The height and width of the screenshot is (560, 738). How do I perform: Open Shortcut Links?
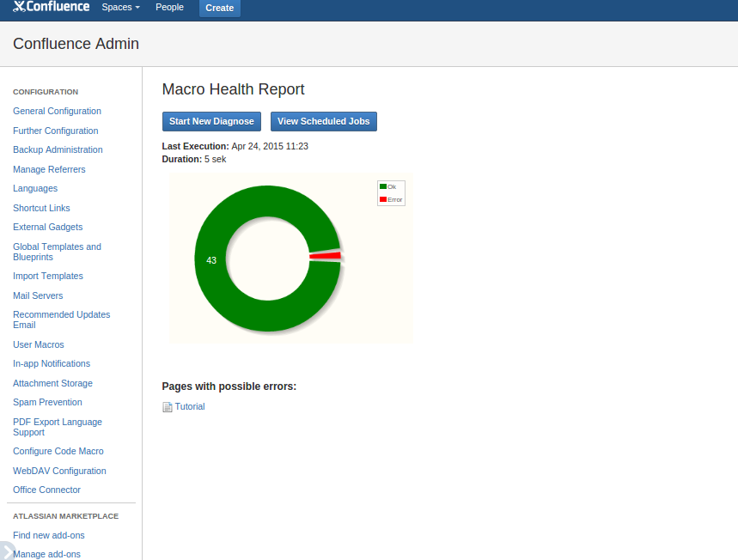tap(41, 208)
